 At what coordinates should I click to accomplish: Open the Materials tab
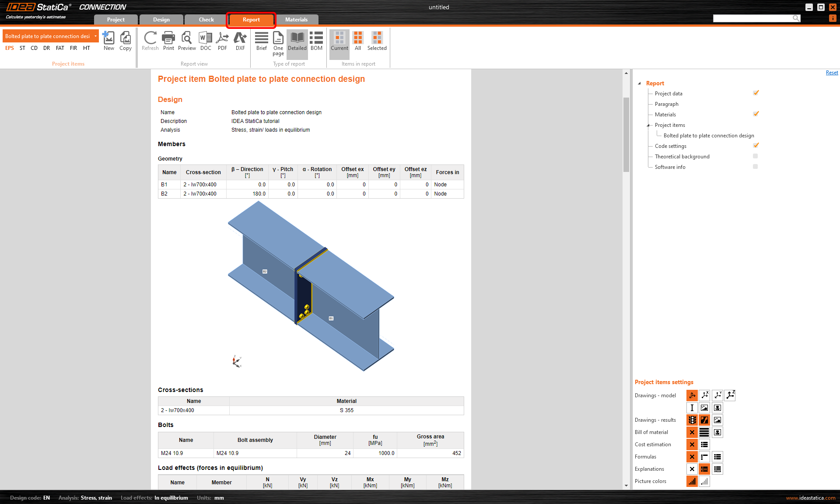[296, 19]
